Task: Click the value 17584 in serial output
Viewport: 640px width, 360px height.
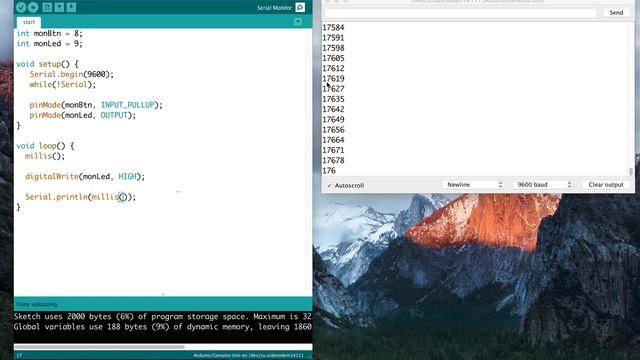Action: [333, 27]
